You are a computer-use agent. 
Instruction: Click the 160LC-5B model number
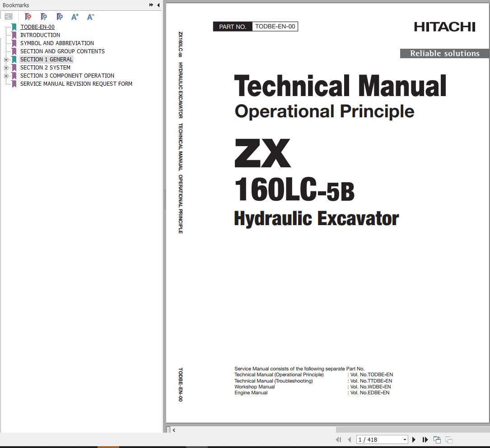click(294, 189)
